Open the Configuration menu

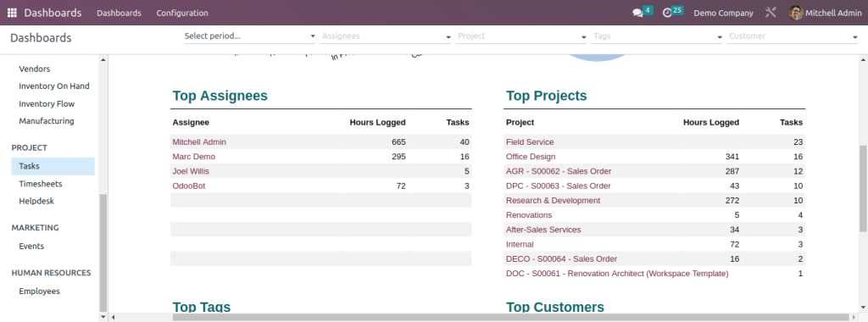[182, 13]
